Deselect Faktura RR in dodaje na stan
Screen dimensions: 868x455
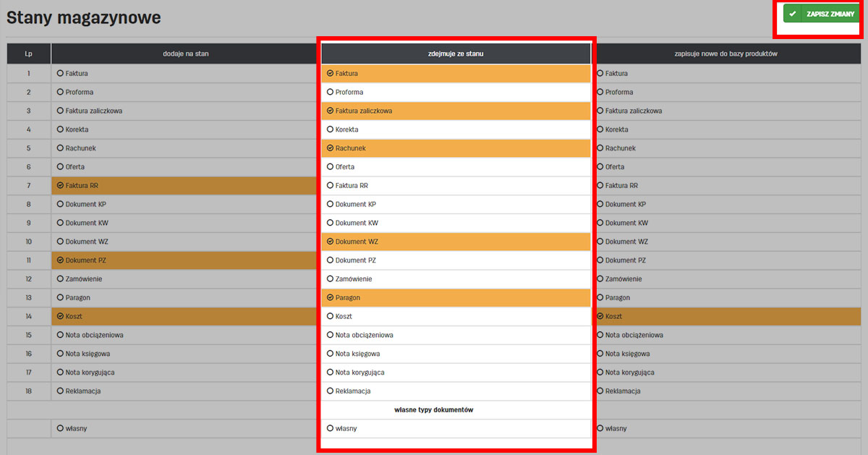(x=60, y=186)
